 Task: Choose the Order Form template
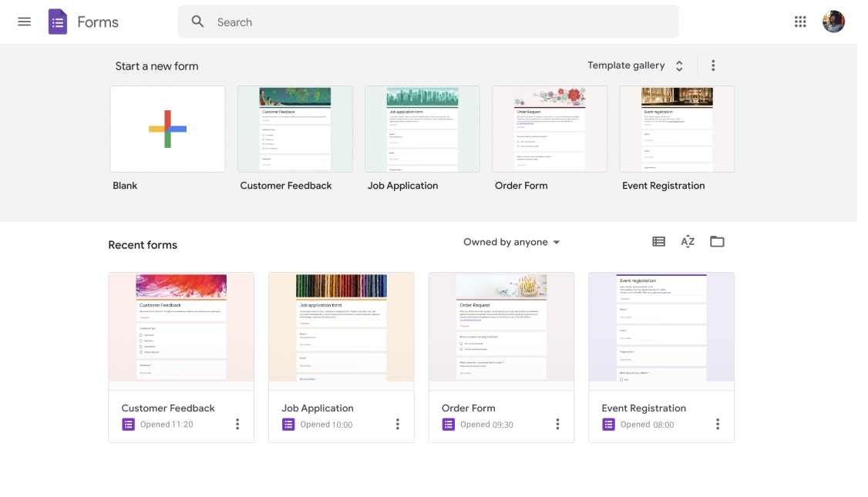[550, 129]
